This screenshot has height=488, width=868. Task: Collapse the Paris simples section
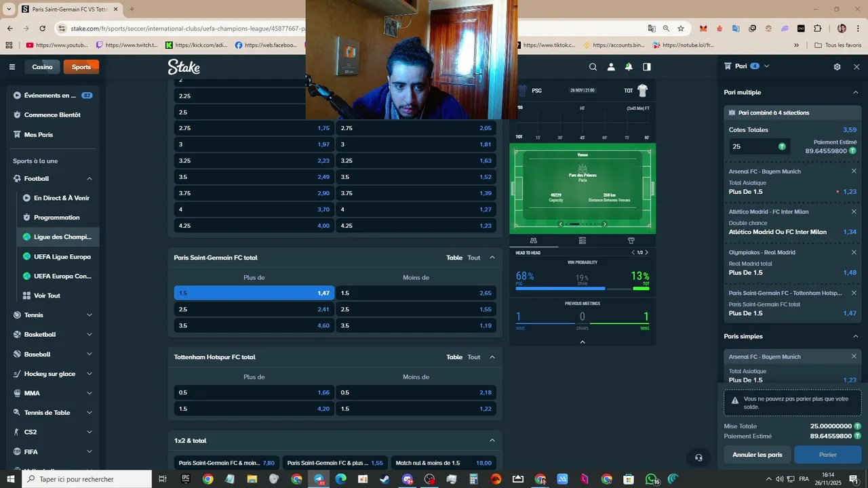(856, 336)
